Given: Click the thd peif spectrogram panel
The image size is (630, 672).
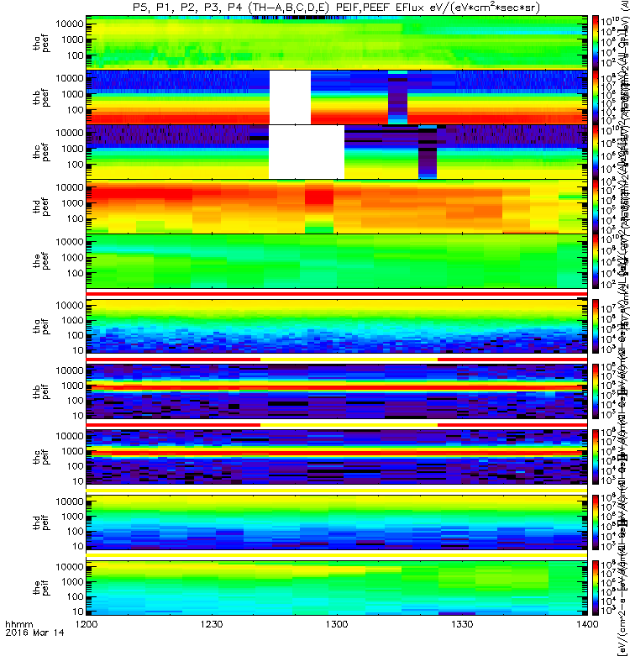Looking at the screenshot, I should coord(337,522).
